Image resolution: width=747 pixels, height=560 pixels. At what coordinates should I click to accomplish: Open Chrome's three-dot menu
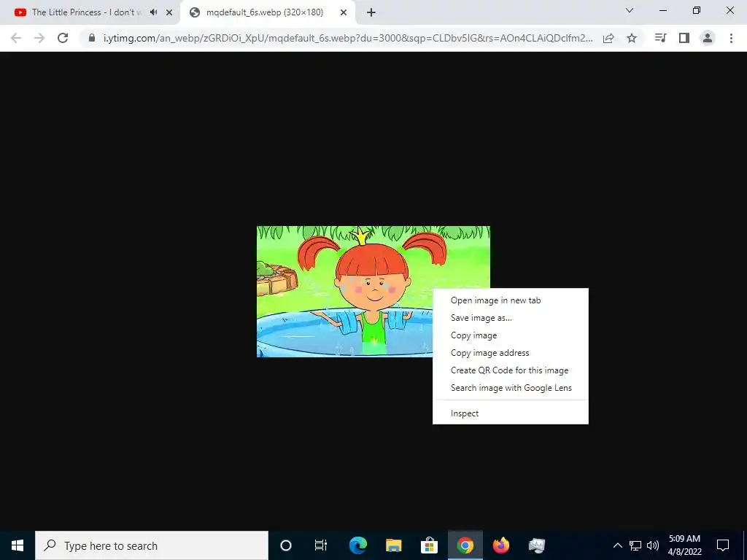pyautogui.click(x=731, y=38)
